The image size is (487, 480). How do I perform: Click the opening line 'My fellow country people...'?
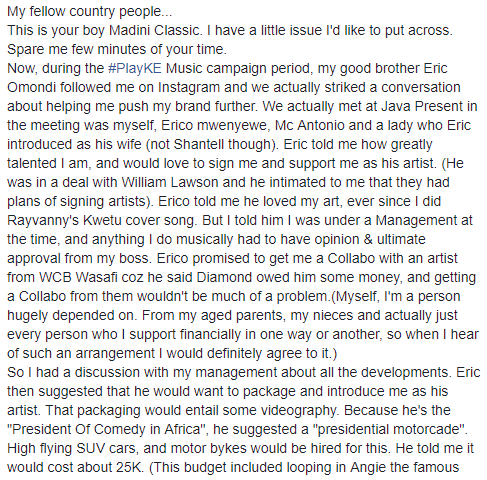[90, 12]
